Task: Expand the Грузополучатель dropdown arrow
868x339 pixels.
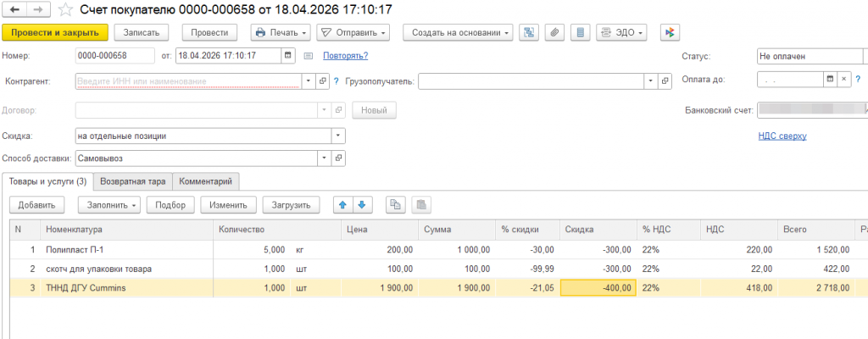Action: [651, 81]
